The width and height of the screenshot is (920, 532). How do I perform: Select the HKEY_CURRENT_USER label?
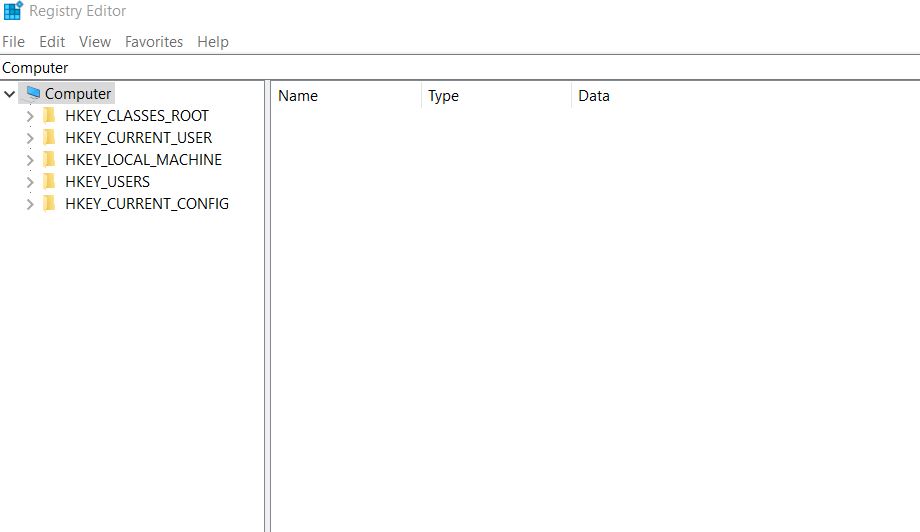138,137
